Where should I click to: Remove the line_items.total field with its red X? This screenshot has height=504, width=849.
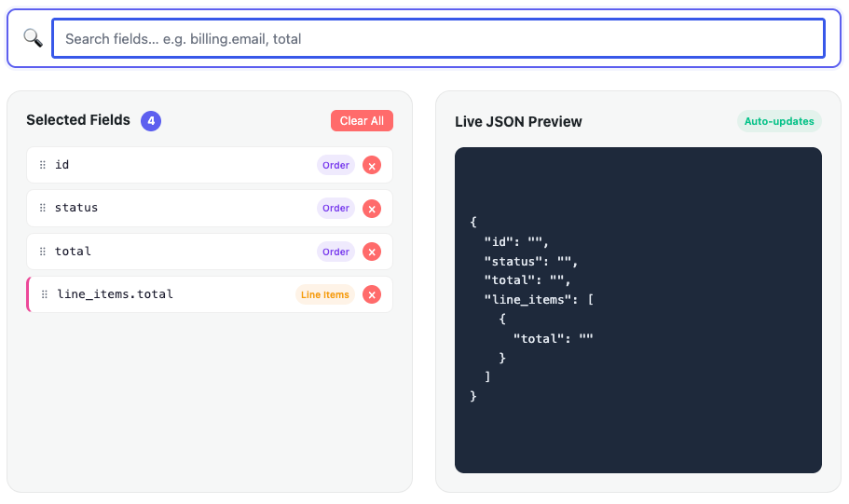point(372,295)
